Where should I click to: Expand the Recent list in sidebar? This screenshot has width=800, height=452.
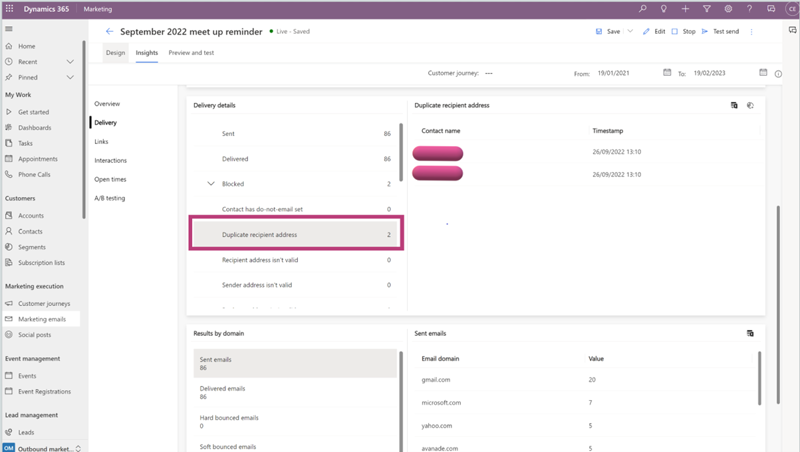tap(70, 62)
